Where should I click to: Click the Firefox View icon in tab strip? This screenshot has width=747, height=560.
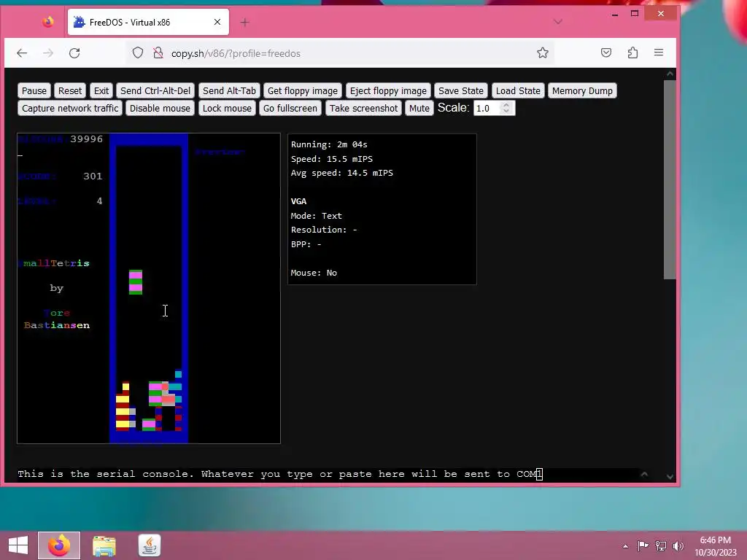coord(47,22)
